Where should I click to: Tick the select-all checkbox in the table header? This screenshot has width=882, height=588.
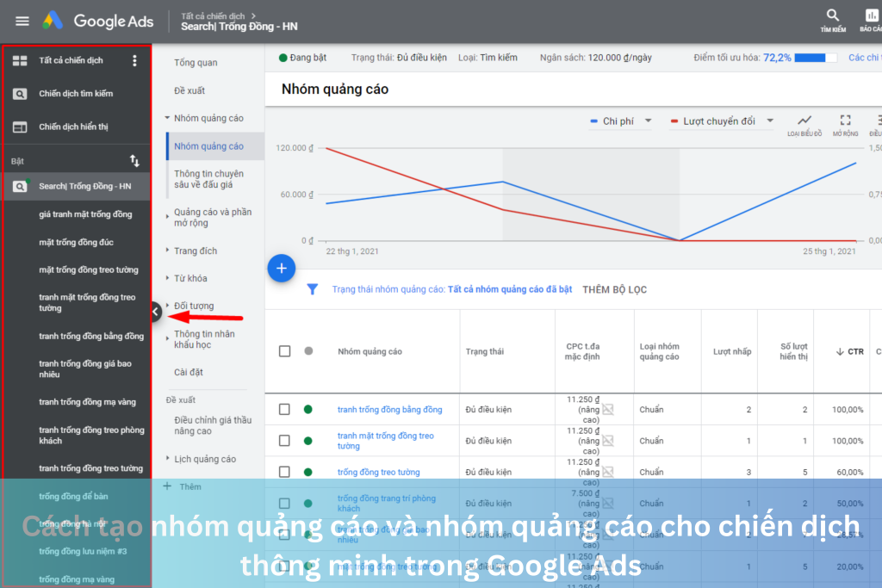pyautogui.click(x=284, y=351)
